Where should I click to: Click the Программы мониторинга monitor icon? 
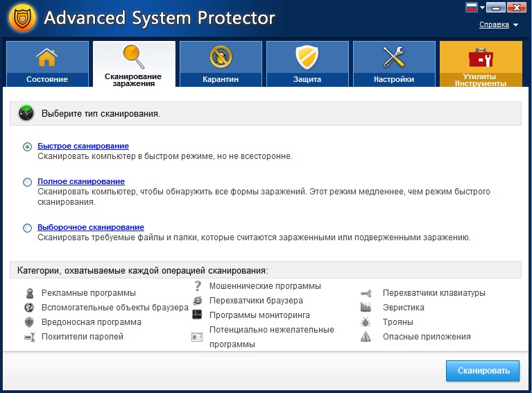(x=197, y=315)
